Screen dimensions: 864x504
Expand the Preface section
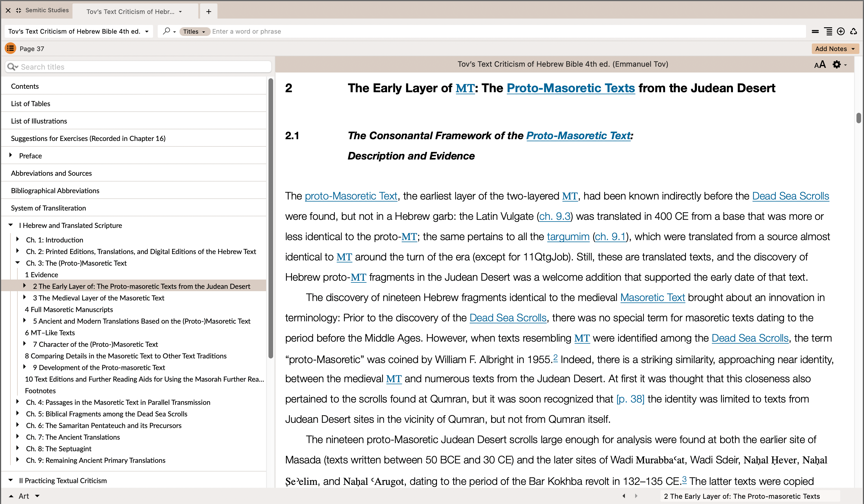(x=11, y=155)
